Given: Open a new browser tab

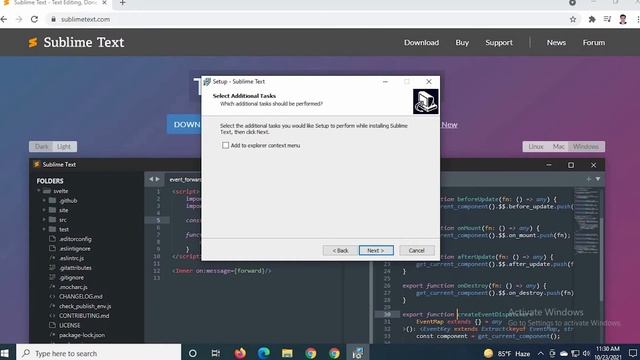Looking at the screenshot, I should pyautogui.click(x=122, y=3).
